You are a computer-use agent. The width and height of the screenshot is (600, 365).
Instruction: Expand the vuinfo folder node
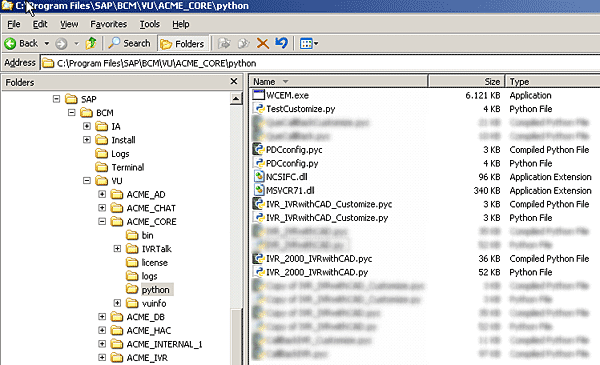tap(117, 303)
